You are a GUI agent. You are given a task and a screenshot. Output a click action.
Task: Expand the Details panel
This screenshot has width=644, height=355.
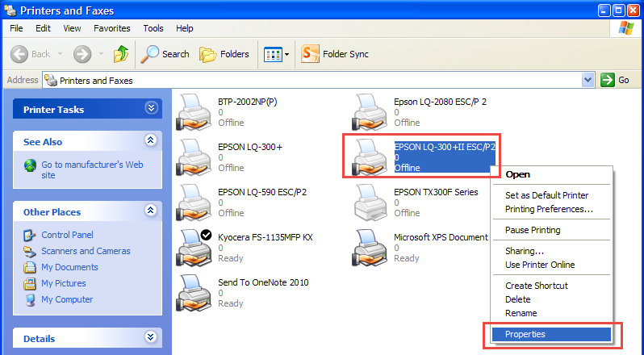pos(151,338)
